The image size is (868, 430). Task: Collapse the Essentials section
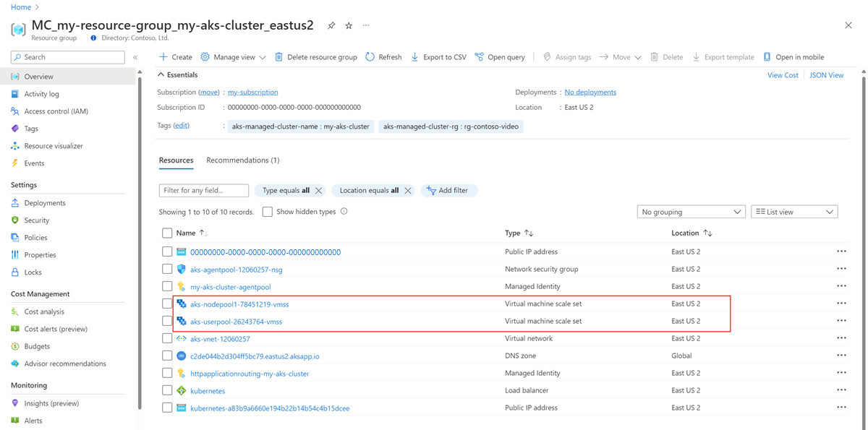(161, 74)
